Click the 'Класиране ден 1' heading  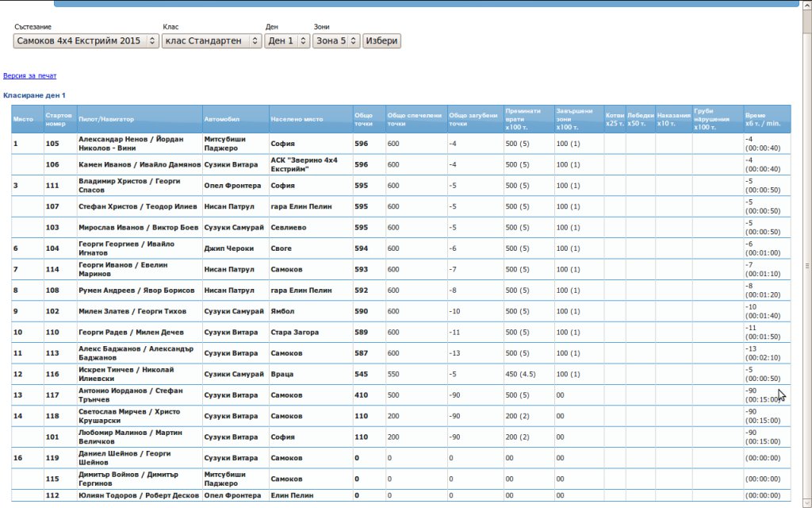pyautogui.click(x=34, y=95)
